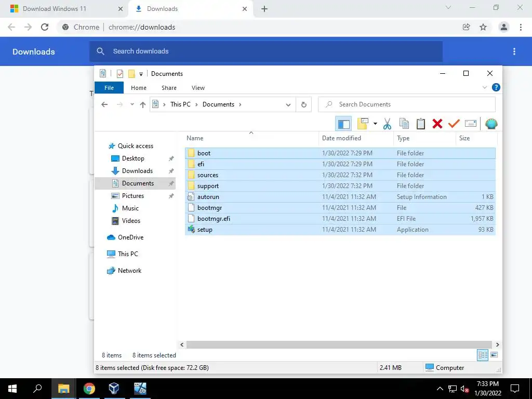Expand chevron before This PC breadcrumb
Viewport: 532px width, 399px height.
[x=164, y=104]
